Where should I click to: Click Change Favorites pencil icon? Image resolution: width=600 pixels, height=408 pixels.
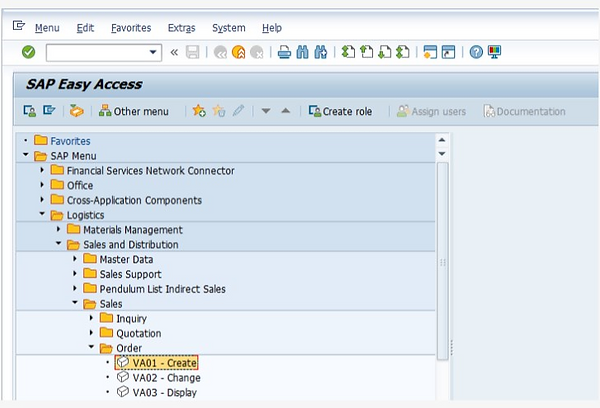238,111
